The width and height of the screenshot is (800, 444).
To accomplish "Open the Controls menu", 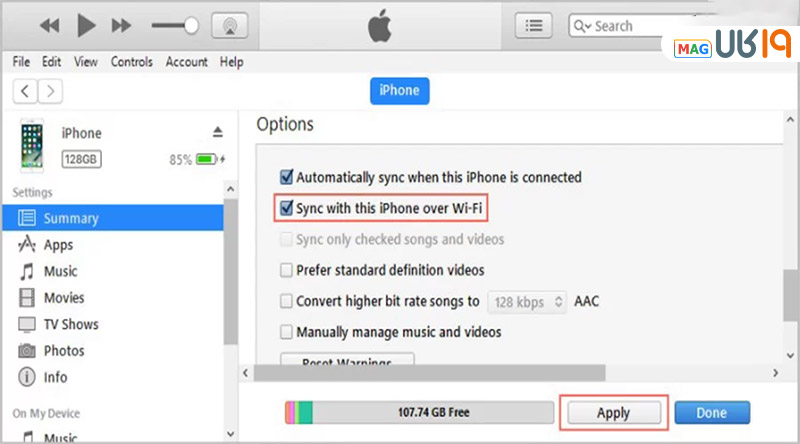I will (131, 62).
